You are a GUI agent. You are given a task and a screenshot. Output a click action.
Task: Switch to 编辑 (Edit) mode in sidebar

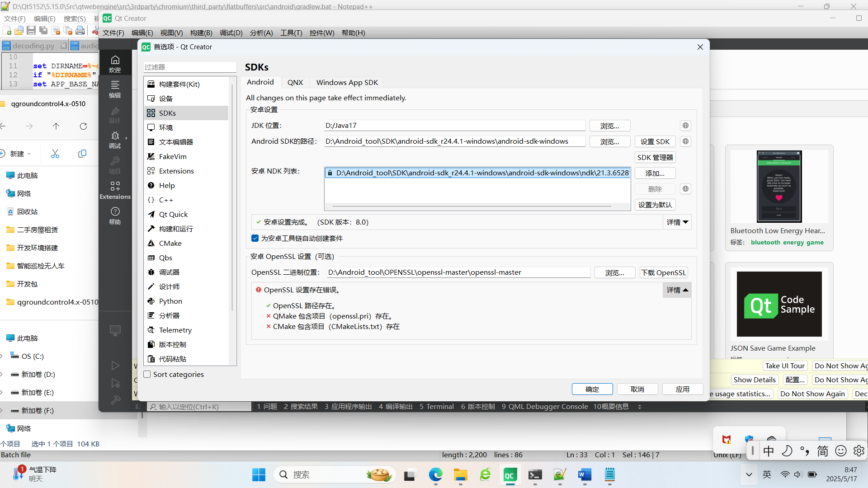pyautogui.click(x=115, y=89)
